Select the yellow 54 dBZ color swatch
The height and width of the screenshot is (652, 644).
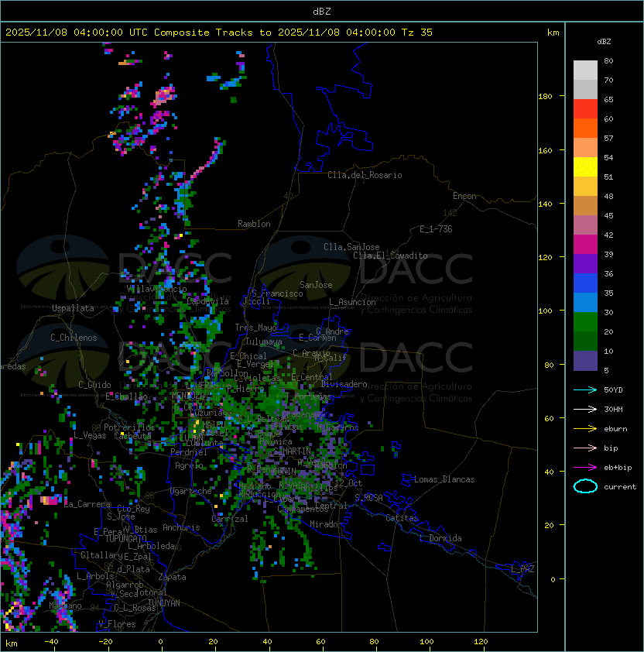click(585, 166)
